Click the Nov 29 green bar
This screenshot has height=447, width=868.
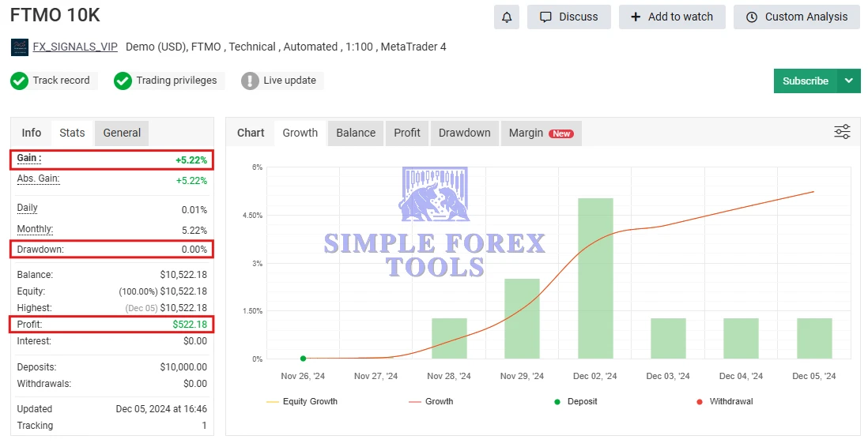522,318
